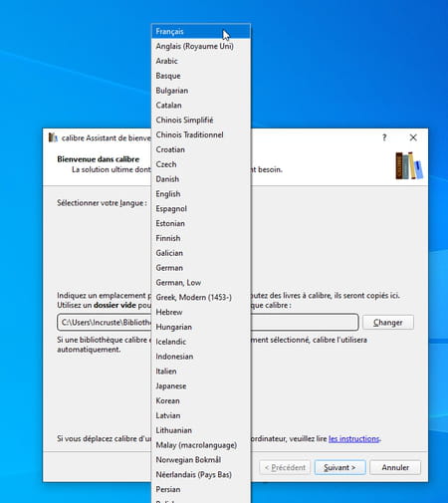This screenshot has width=448, height=503.
Task: Select Italien language entry
Action: pos(201,372)
